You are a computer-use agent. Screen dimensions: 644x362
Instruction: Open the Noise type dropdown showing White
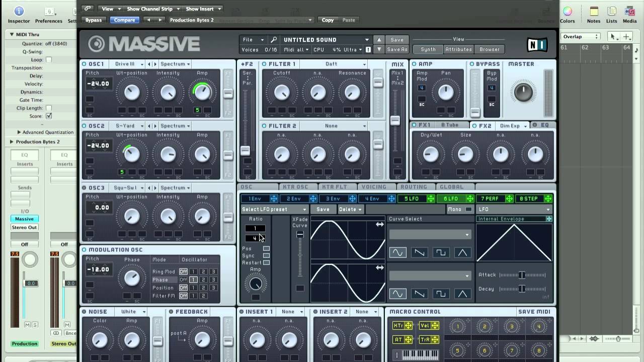[132, 312]
